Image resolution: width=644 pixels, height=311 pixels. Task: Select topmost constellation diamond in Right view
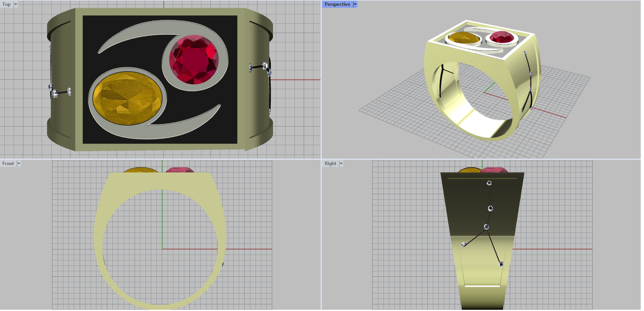click(489, 183)
